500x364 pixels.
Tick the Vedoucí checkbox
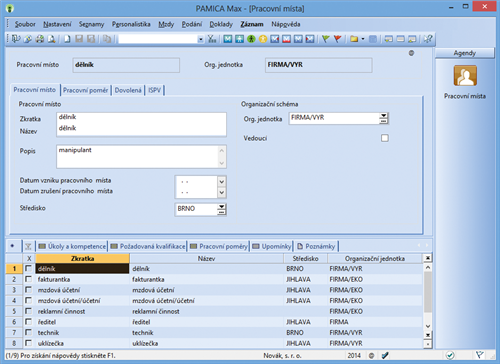pyautogui.click(x=385, y=138)
